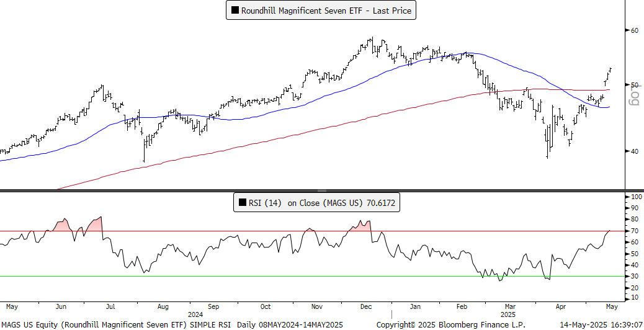This screenshot has width=644, height=330.
Task: Click the black square in the RSI (14) legend
Action: pos(243,202)
